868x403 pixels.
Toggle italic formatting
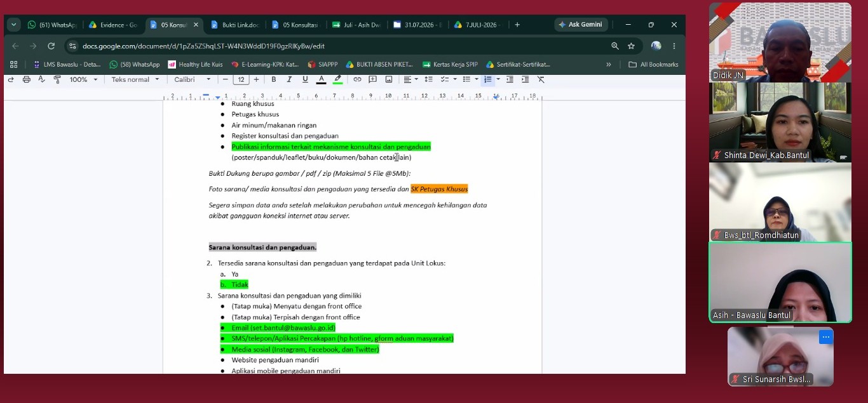pos(289,79)
